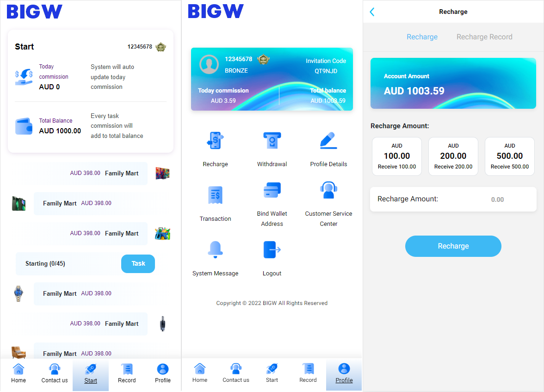Open the Record tab in the left nav bar
This screenshot has height=392, width=544.
coord(127,373)
